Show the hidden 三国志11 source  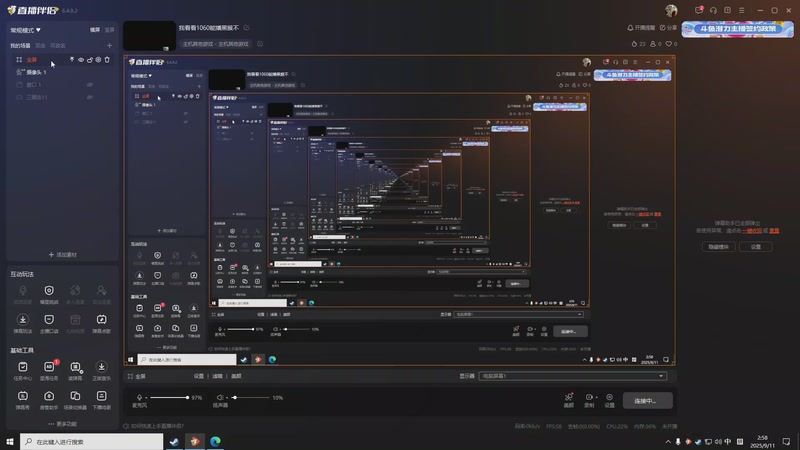(x=90, y=97)
